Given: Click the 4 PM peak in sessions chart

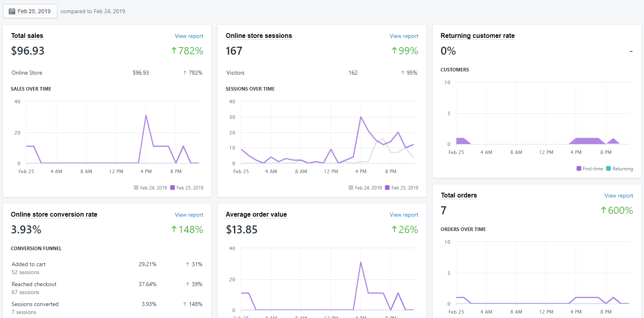Looking at the screenshot, I should tap(361, 117).
